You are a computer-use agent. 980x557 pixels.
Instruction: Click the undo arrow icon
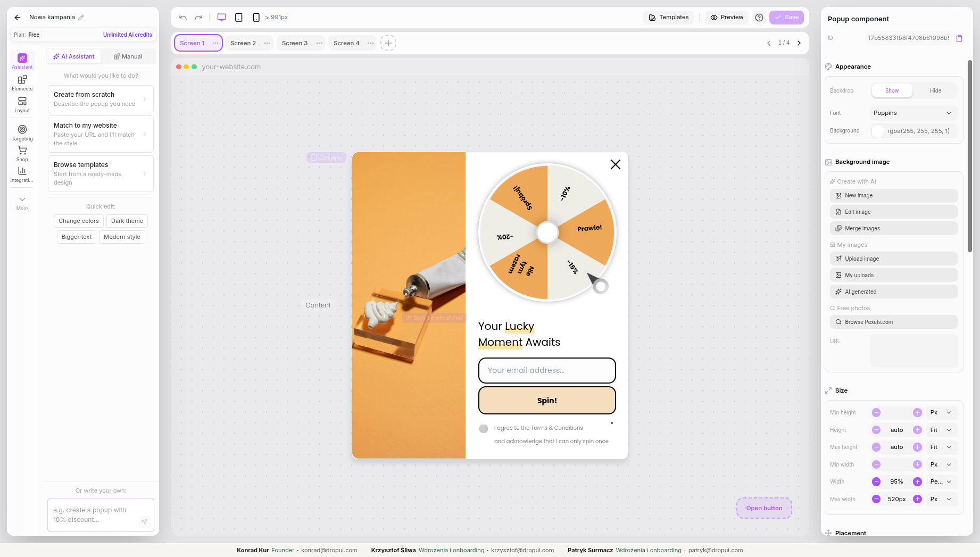click(183, 18)
